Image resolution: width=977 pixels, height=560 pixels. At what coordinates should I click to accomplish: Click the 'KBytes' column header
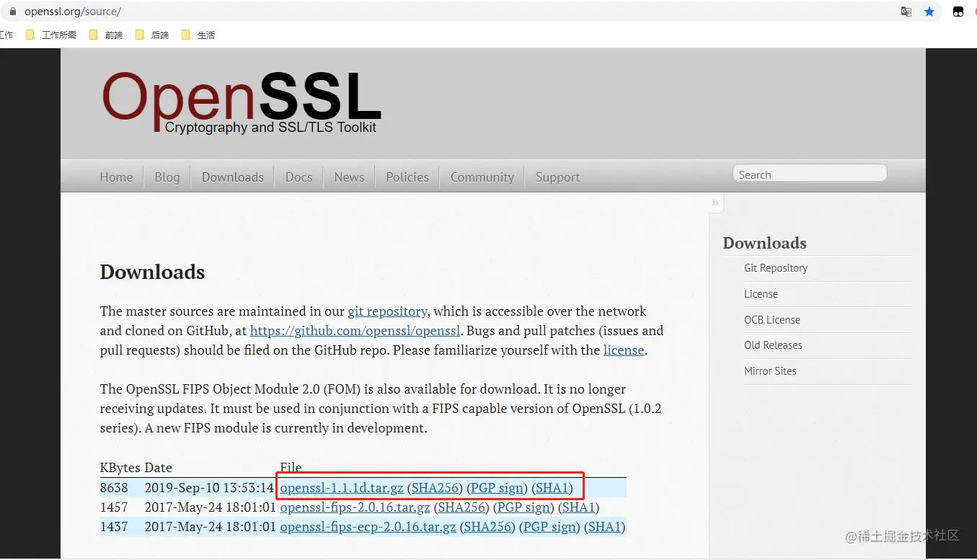120,468
